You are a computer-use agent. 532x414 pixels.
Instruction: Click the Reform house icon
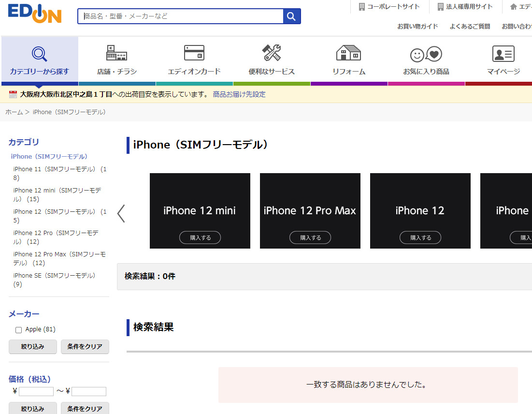[x=348, y=53]
